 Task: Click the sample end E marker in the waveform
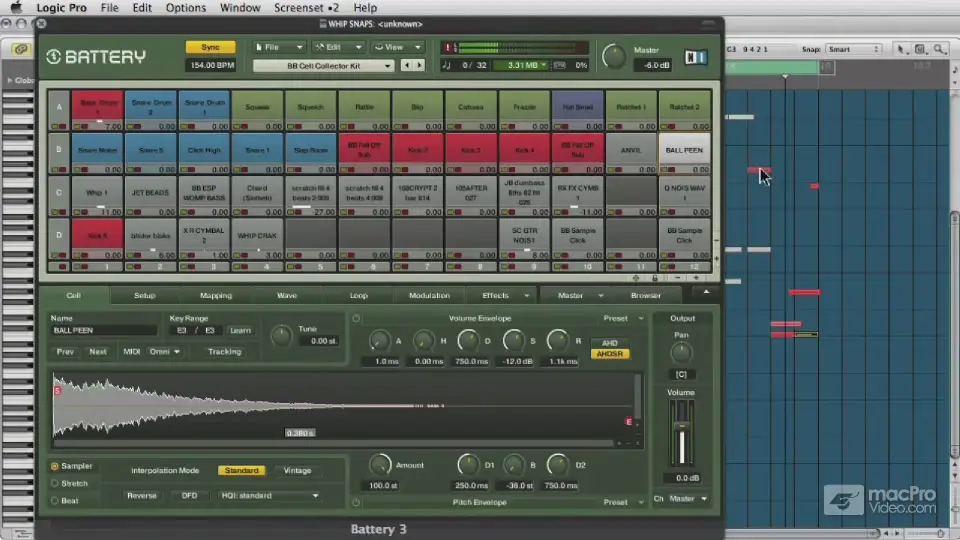628,421
